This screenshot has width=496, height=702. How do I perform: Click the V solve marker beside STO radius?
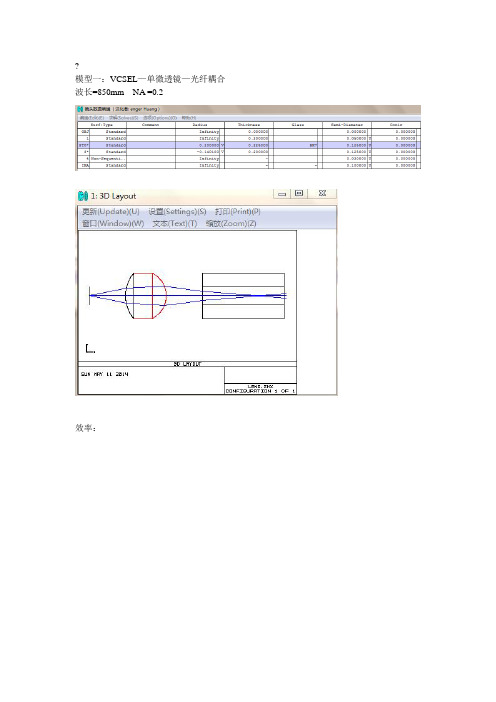coord(222,145)
